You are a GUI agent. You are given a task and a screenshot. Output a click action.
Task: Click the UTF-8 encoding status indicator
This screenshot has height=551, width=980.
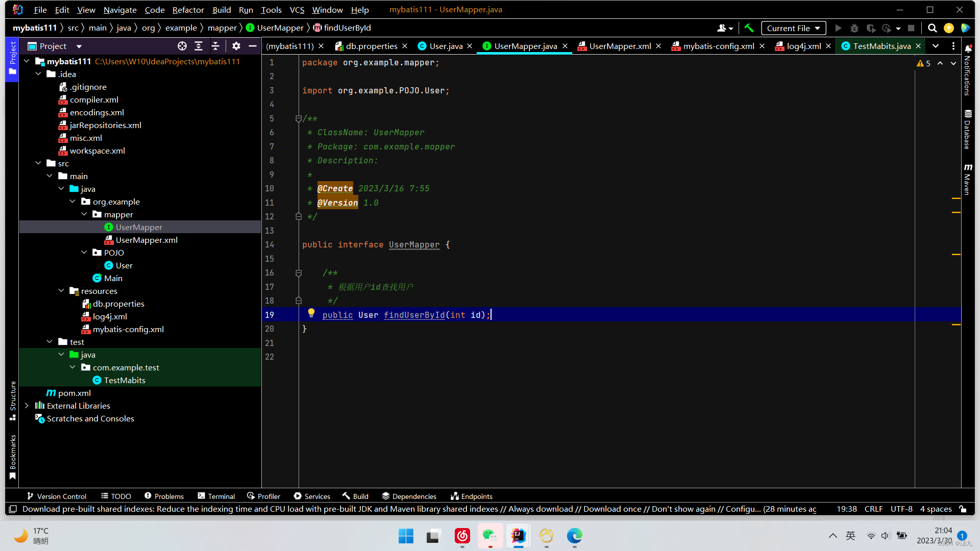(x=901, y=509)
